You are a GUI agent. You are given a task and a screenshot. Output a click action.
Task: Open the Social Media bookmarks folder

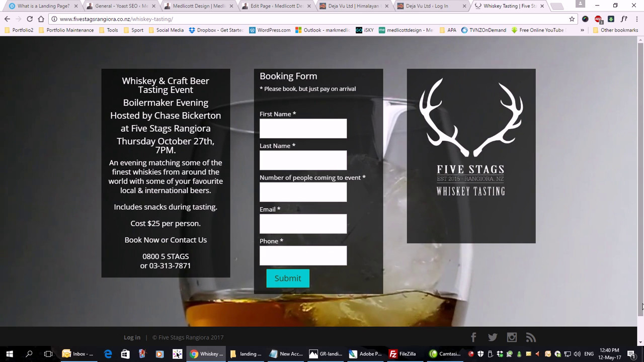[166, 30]
